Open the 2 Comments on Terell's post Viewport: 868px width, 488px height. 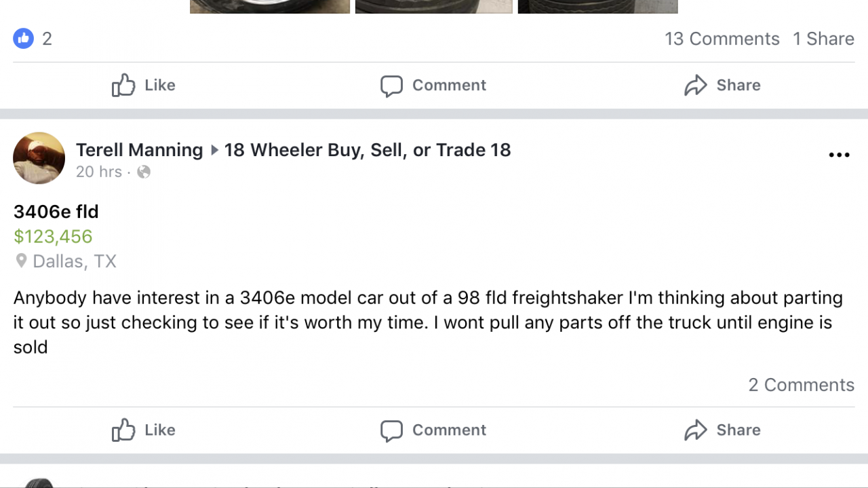801,385
